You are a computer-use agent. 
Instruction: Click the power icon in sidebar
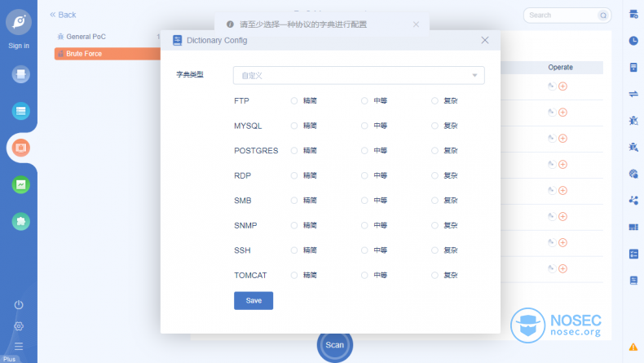click(19, 304)
